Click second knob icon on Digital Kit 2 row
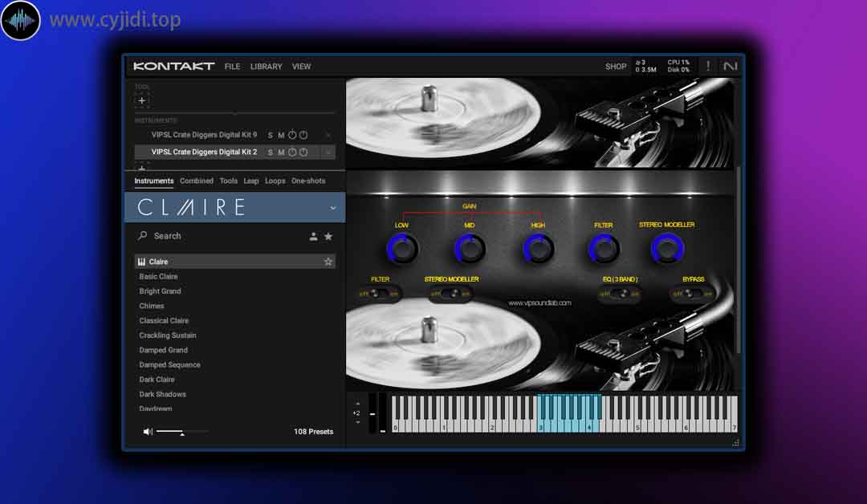Screen dimensions: 867x504 tap(303, 152)
